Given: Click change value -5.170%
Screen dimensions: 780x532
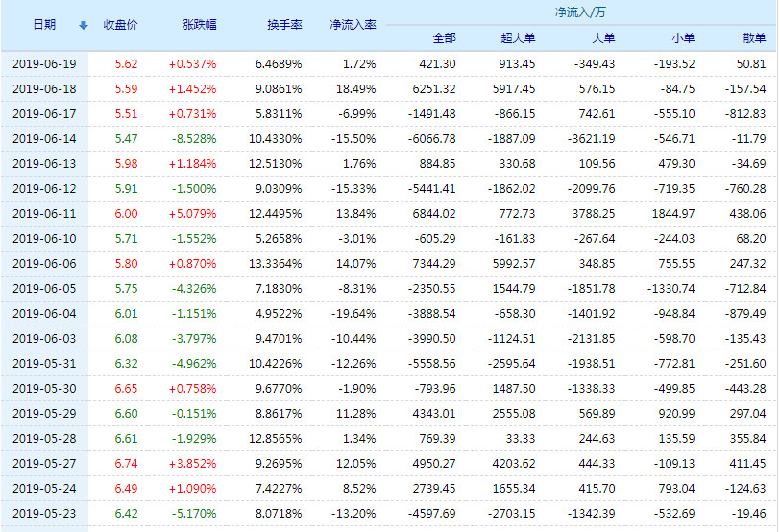Looking at the screenshot, I should pos(194,513).
